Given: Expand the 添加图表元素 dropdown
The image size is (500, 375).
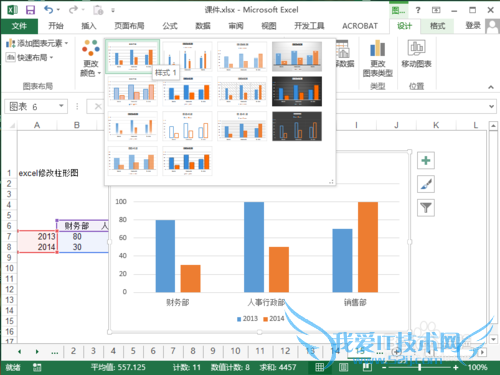Looking at the screenshot, I should (x=37, y=43).
